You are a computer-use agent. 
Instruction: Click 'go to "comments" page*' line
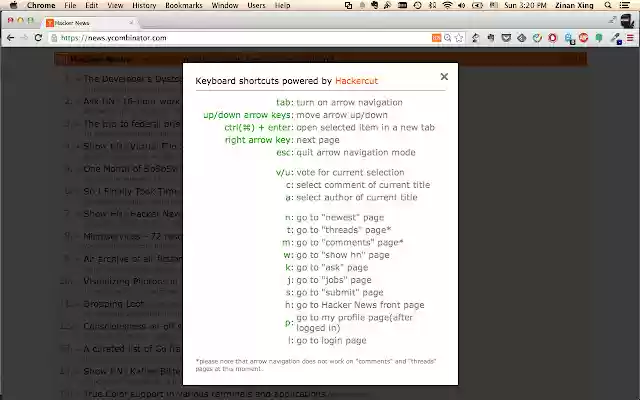point(350,242)
